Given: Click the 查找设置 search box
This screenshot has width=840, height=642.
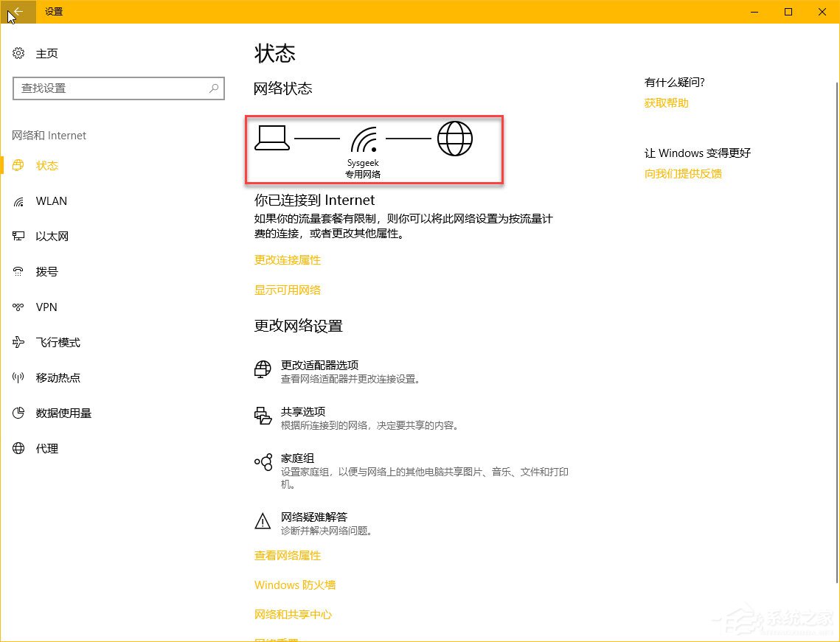Looking at the screenshot, I should pos(119,88).
